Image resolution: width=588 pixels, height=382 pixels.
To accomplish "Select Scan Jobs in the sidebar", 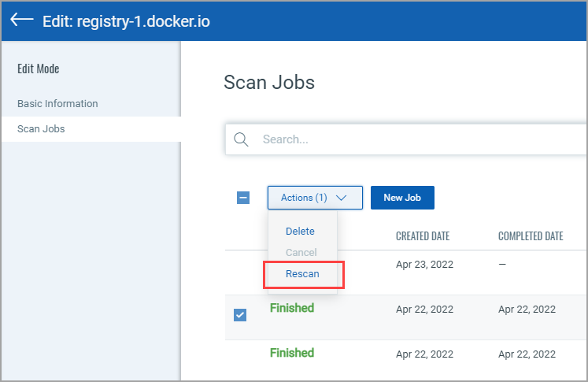I will coord(41,128).
